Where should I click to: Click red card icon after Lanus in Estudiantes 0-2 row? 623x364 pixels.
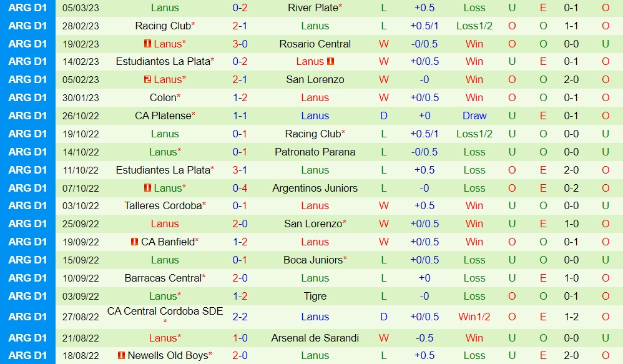330,61
